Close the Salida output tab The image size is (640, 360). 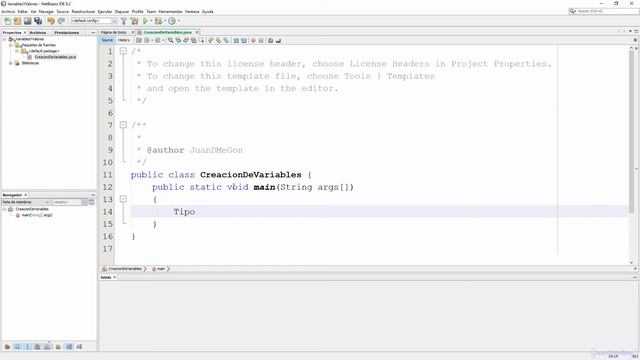[115, 277]
